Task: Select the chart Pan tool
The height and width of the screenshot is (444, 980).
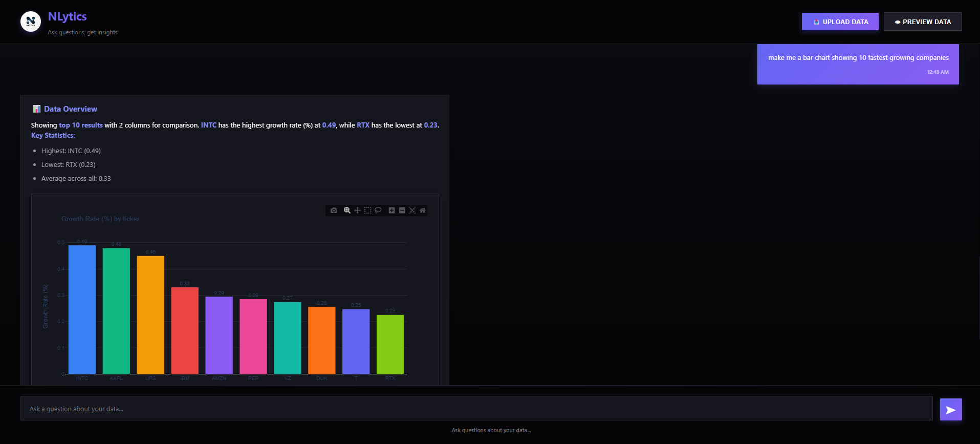Action: 357,210
